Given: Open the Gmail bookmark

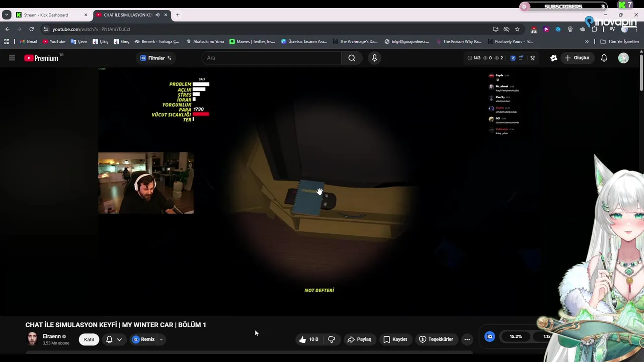Looking at the screenshot, I should pos(28,42).
